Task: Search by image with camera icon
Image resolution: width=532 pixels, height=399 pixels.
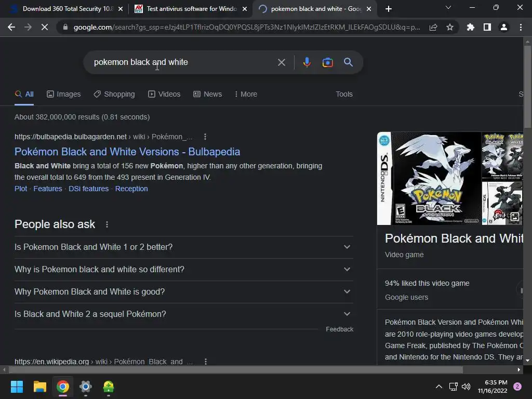Action: (x=327, y=62)
